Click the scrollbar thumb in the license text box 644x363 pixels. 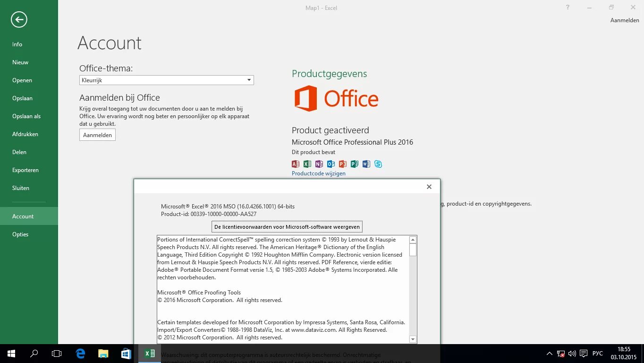click(413, 250)
